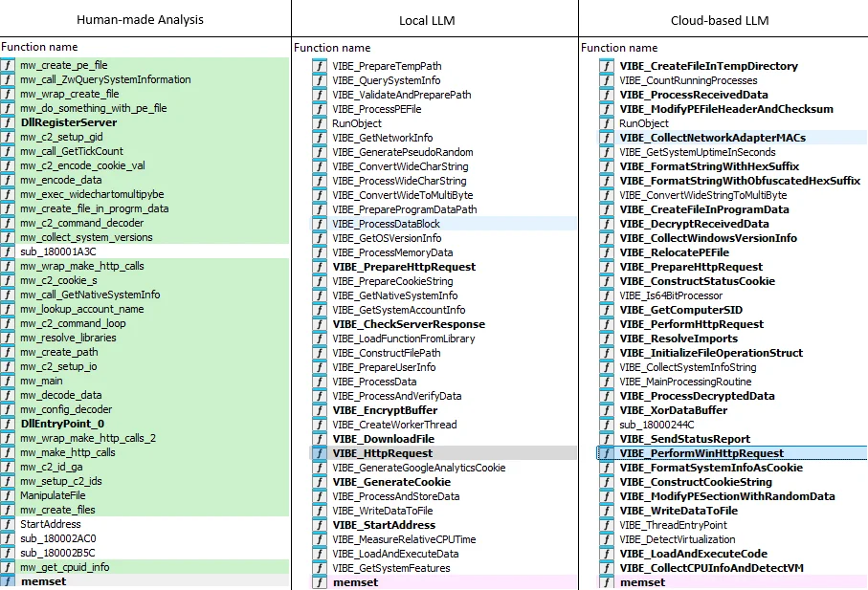
Task: Click the function icon beside VIBE_GenerateCookie
Action: point(320,482)
